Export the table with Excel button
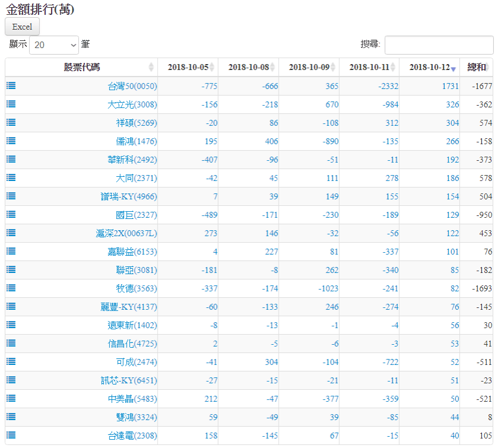This screenshot has width=498, height=448. (x=22, y=27)
